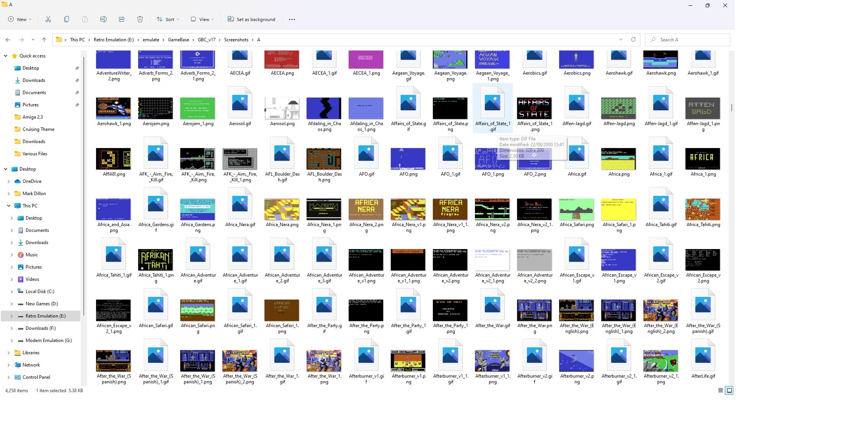Expand the Local Disk (C:) node
Screen dimensions: 868x422
pos(11,292)
